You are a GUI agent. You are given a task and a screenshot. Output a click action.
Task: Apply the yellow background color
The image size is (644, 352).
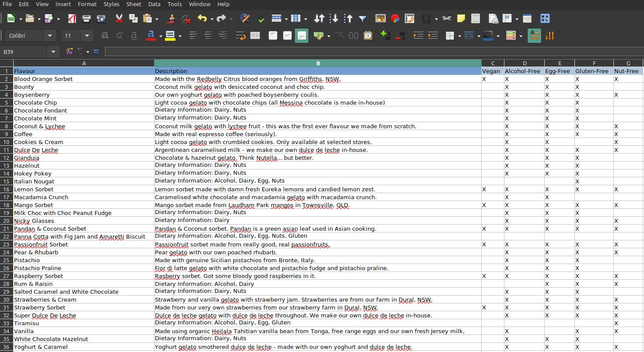click(170, 35)
